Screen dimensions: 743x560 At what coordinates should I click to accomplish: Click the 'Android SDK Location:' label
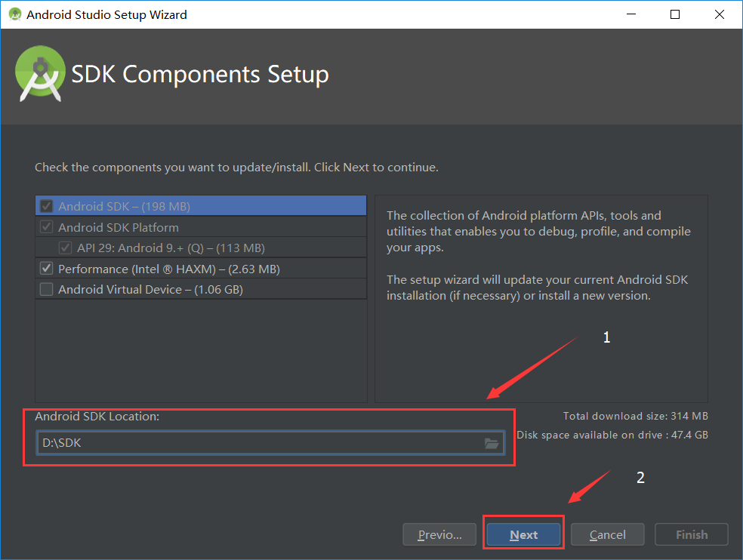point(97,417)
